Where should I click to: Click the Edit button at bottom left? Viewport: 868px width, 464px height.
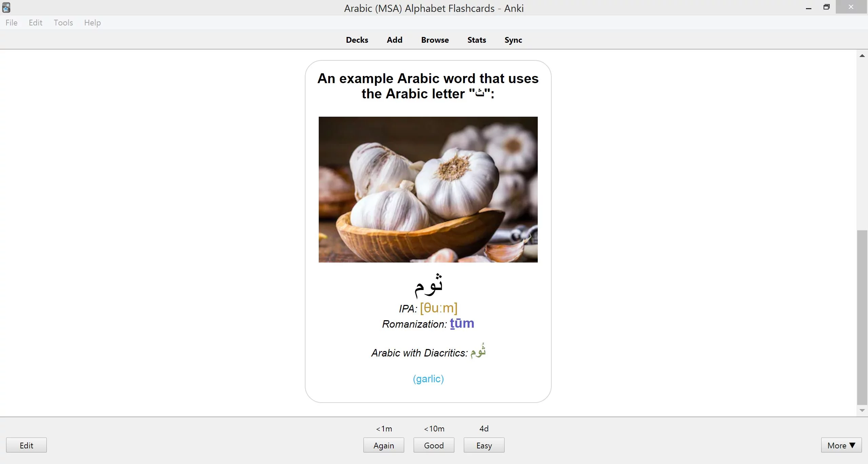click(26, 445)
